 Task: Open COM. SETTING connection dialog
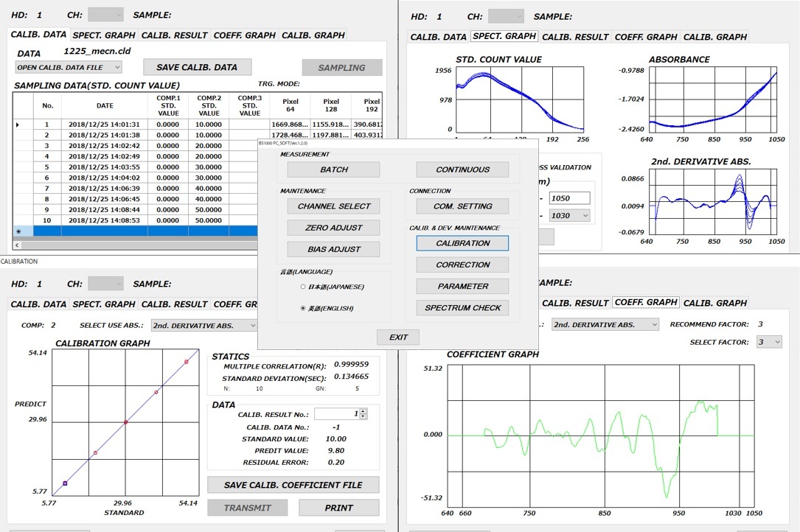tap(462, 206)
